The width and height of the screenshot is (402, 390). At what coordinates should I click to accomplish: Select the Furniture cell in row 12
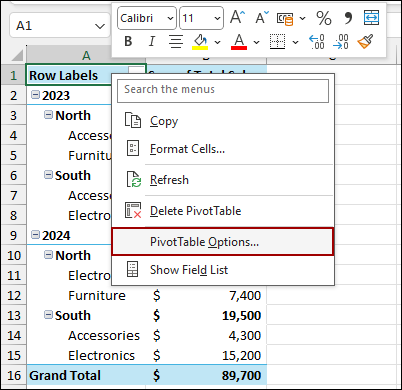[86, 295]
